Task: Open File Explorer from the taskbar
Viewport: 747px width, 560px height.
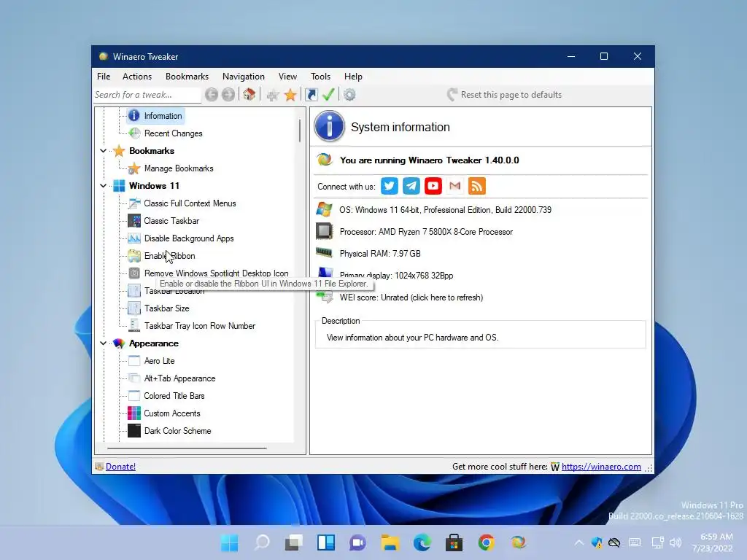Action: point(390,542)
